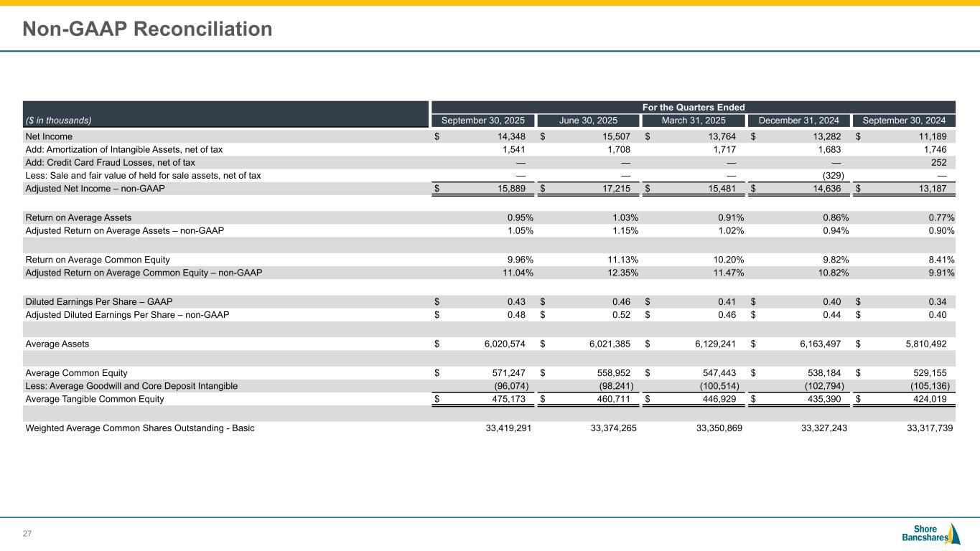Screen dimensions: 980x551
Task: Click the Average Tangible Common Equity label
Action: (x=95, y=399)
